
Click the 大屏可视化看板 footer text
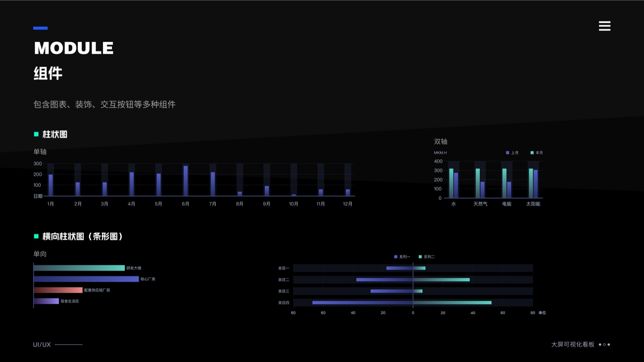pos(573,345)
